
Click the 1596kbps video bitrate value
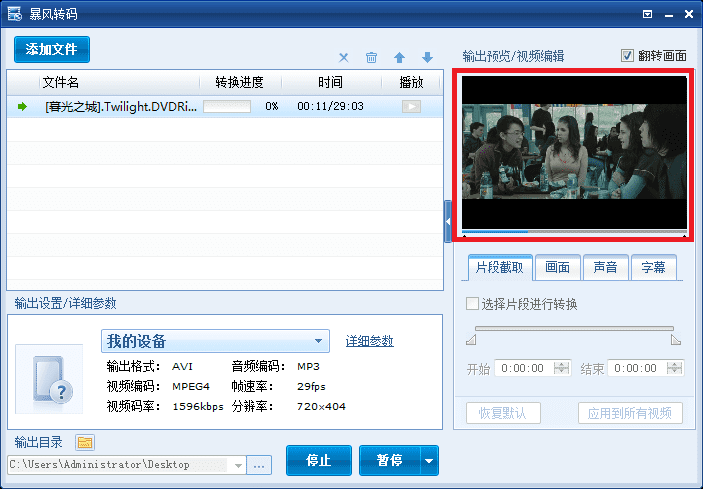198,407
